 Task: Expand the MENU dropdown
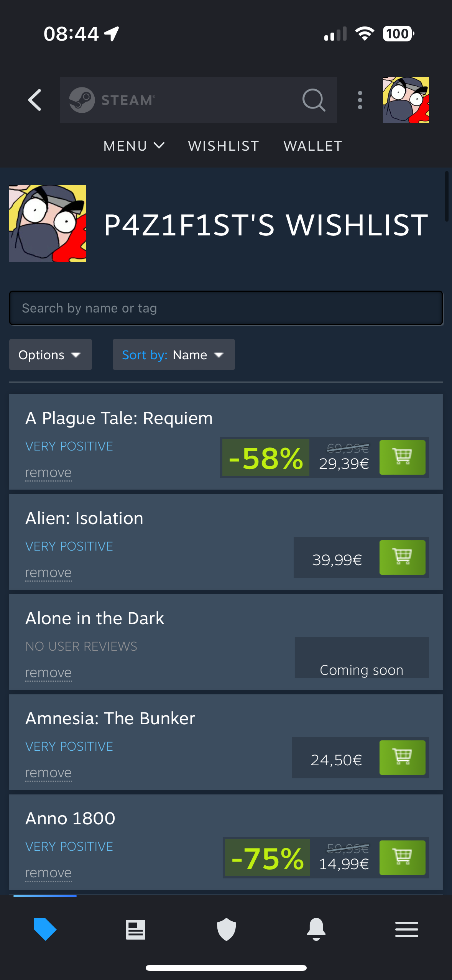(x=134, y=146)
